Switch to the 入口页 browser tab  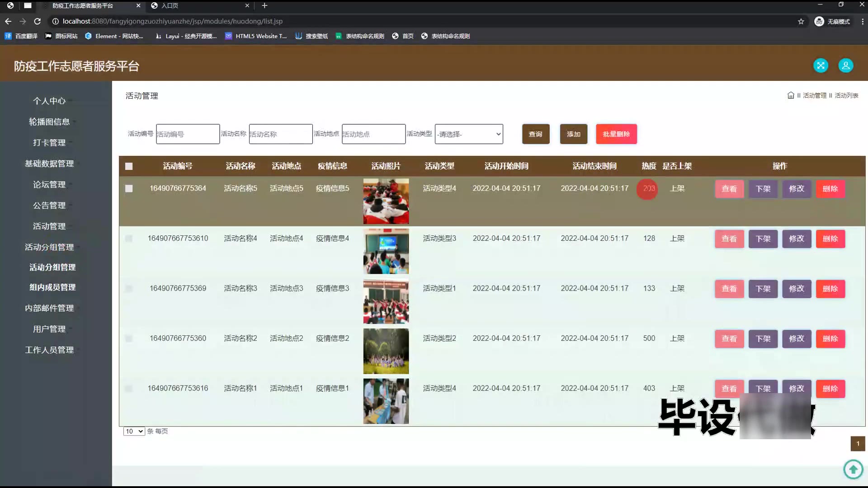[170, 5]
